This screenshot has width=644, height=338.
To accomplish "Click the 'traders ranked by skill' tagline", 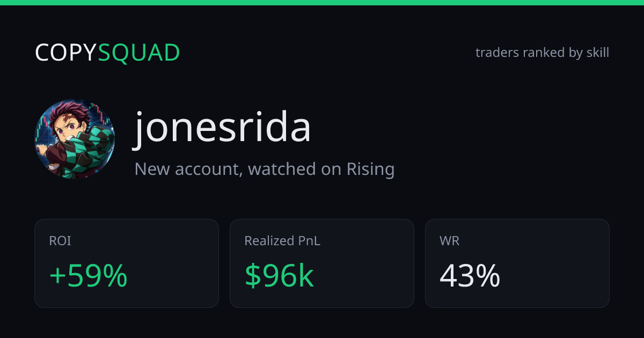I will [x=542, y=53].
